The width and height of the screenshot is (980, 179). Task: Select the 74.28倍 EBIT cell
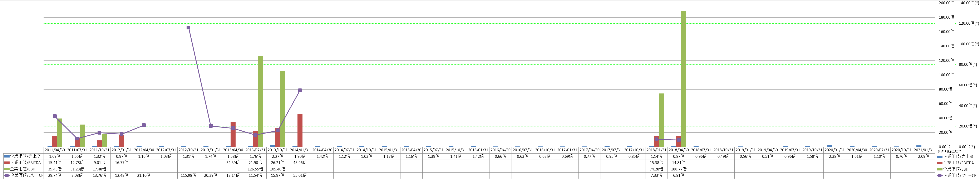(x=656, y=169)
